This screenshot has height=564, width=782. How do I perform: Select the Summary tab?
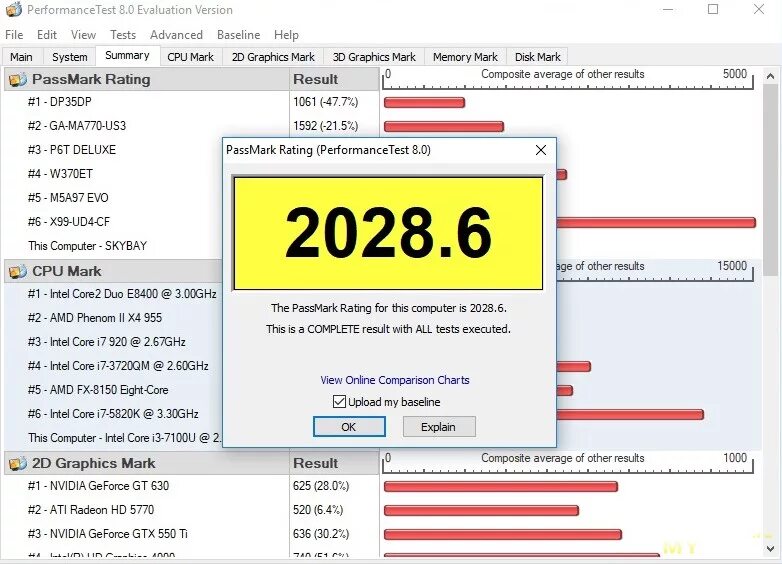127,55
